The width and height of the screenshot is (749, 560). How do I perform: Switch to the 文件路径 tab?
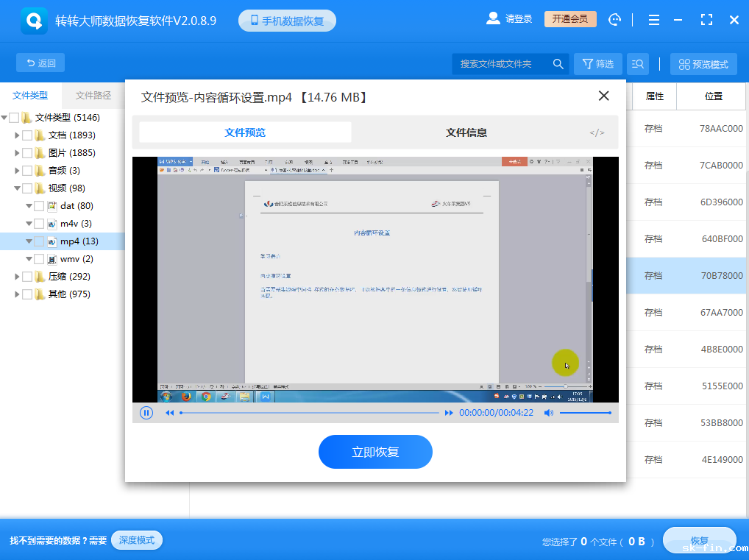pos(93,96)
